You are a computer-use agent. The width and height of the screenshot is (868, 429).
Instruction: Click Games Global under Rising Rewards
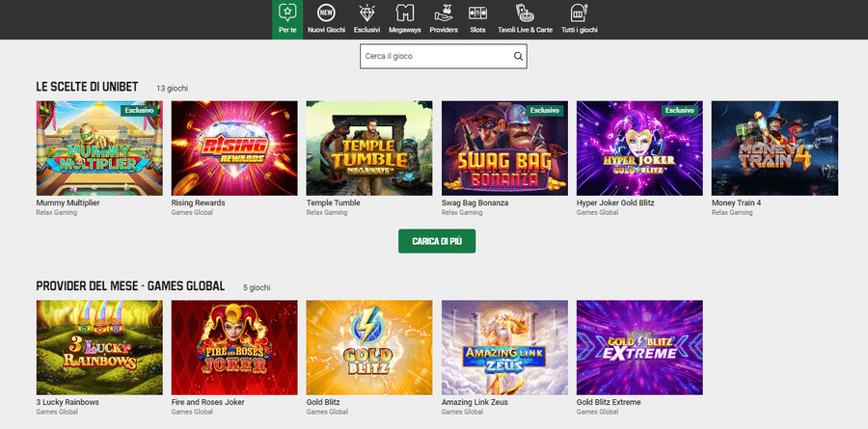click(x=192, y=212)
